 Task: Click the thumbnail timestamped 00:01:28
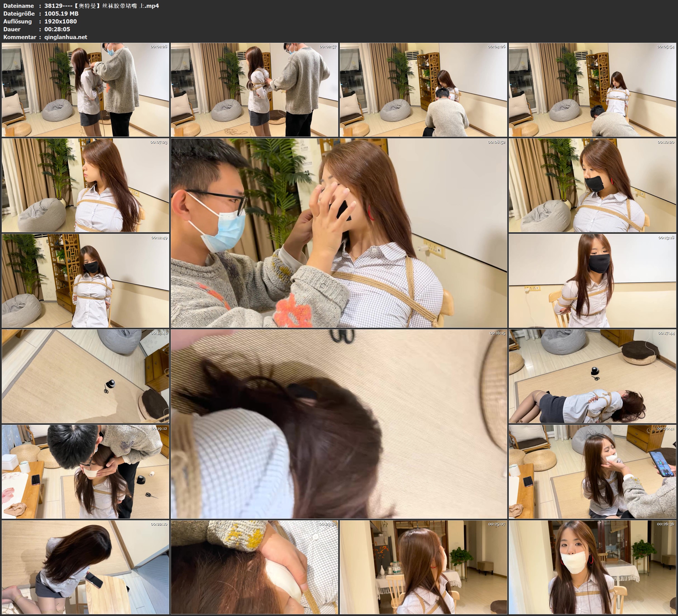click(x=85, y=89)
